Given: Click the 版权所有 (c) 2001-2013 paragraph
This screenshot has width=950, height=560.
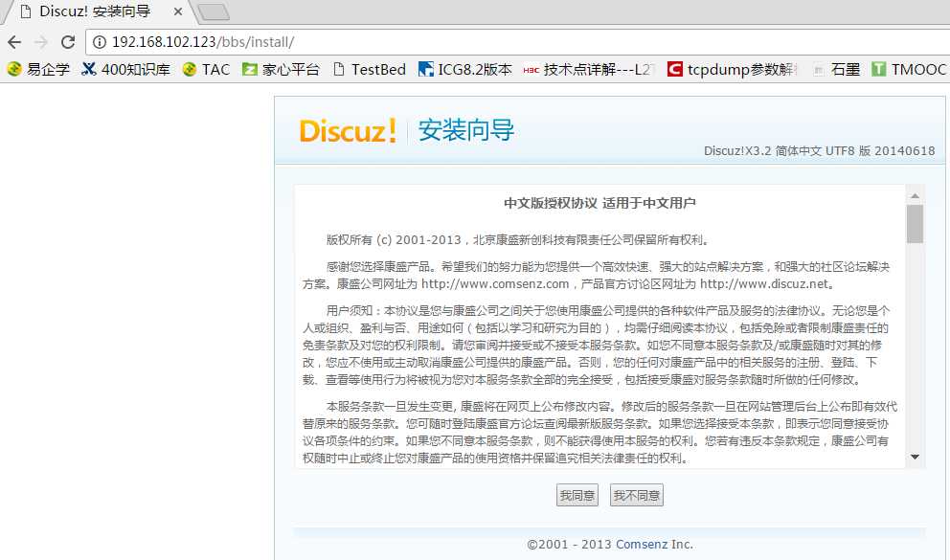Looking at the screenshot, I should [517, 239].
